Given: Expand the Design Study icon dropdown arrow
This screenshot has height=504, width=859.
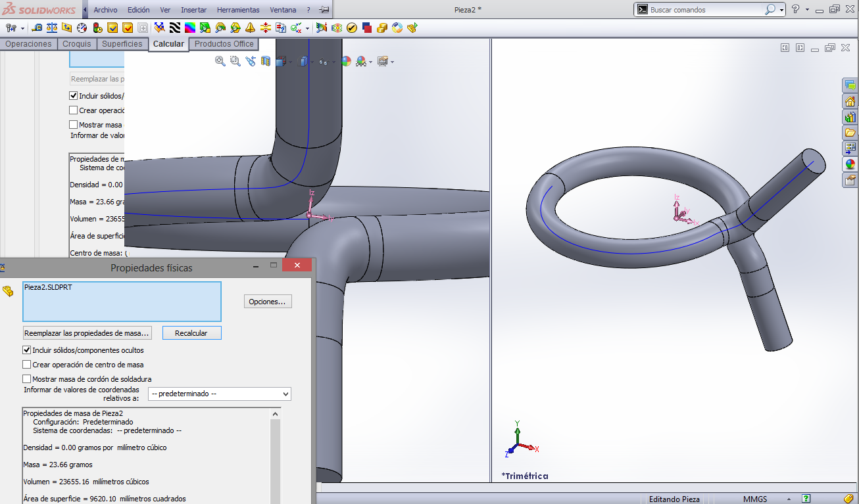Looking at the screenshot, I should click(22, 28).
